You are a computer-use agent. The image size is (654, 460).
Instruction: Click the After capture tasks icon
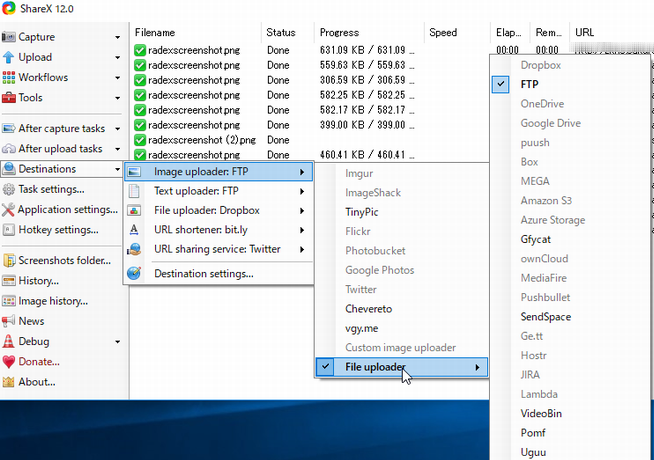click(x=9, y=128)
